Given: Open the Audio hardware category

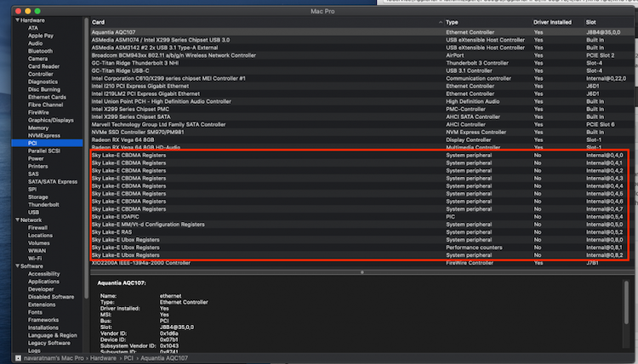Looking at the screenshot, I should click(35, 43).
